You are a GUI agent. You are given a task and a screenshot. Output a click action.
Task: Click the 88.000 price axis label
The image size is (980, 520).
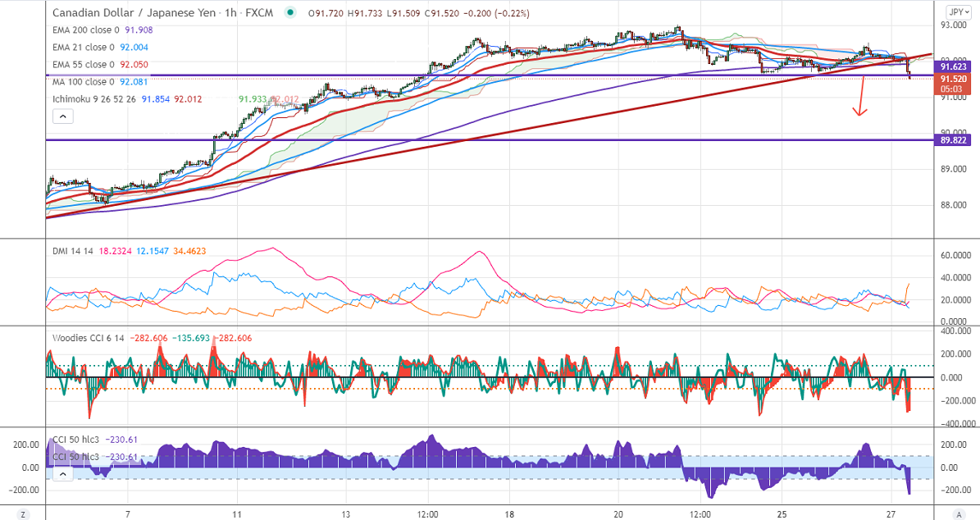click(953, 205)
